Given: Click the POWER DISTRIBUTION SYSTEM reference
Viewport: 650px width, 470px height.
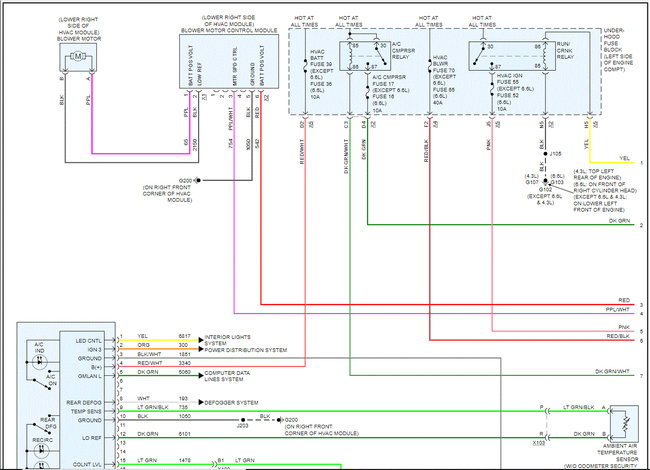Looking at the screenshot, I should (x=245, y=350).
